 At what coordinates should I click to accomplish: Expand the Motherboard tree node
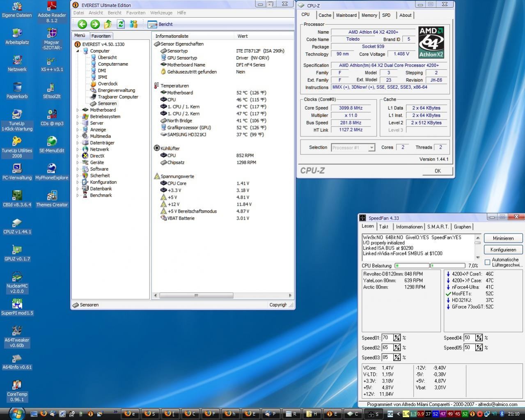pos(78,110)
